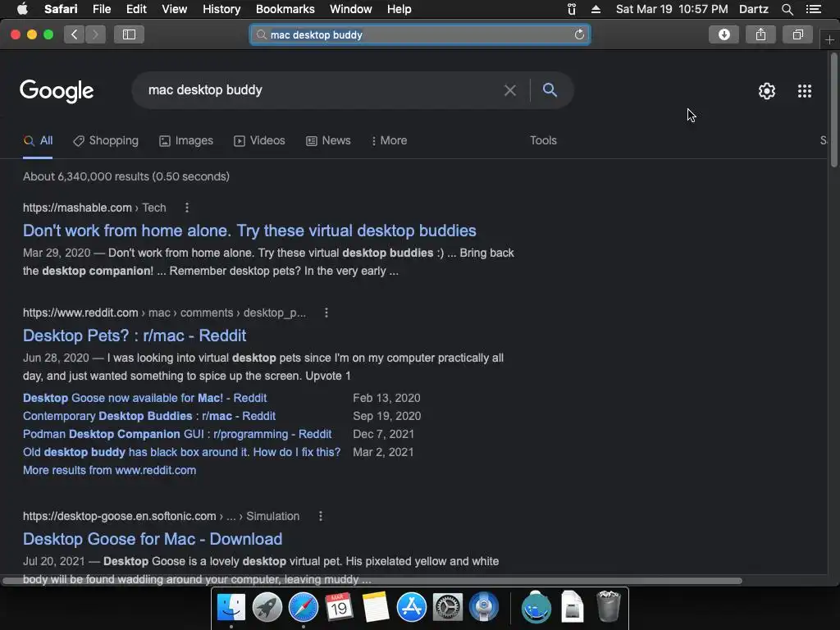Viewport: 840px width, 630px height.
Task: Open "Old desktop buddy has black box" link
Action: (181, 452)
